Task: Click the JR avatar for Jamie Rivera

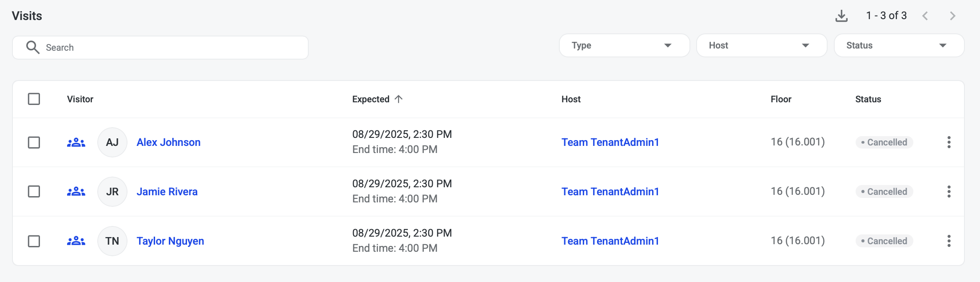Action: [112, 192]
